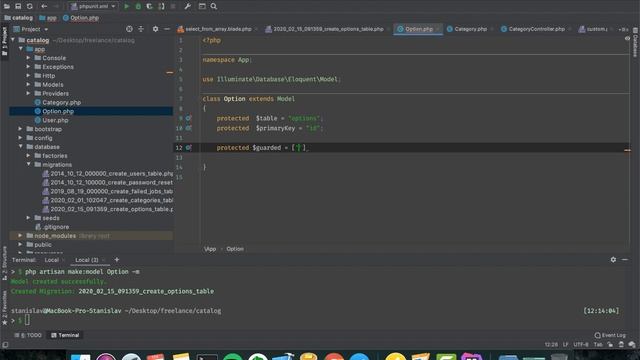Open Settings via the wrench icon

[187, 6]
